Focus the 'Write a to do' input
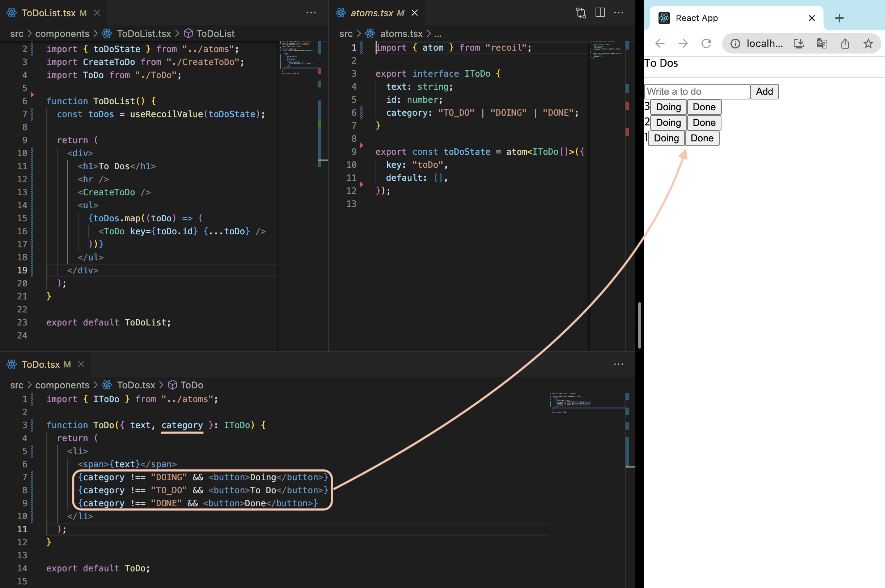Image resolution: width=885 pixels, height=588 pixels. (696, 91)
